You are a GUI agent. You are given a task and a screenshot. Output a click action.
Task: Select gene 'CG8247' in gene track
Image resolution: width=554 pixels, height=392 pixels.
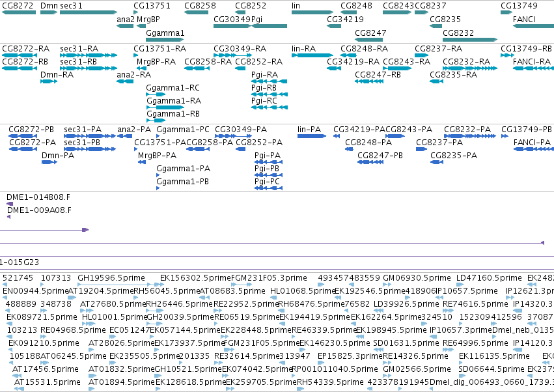370,33
